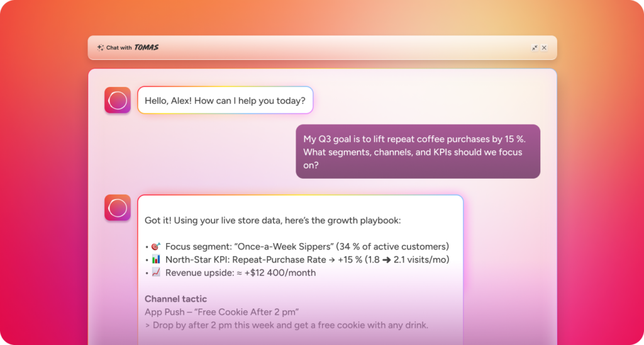Click the user message about Q3 goal
This screenshot has height=345, width=644.
418,151
